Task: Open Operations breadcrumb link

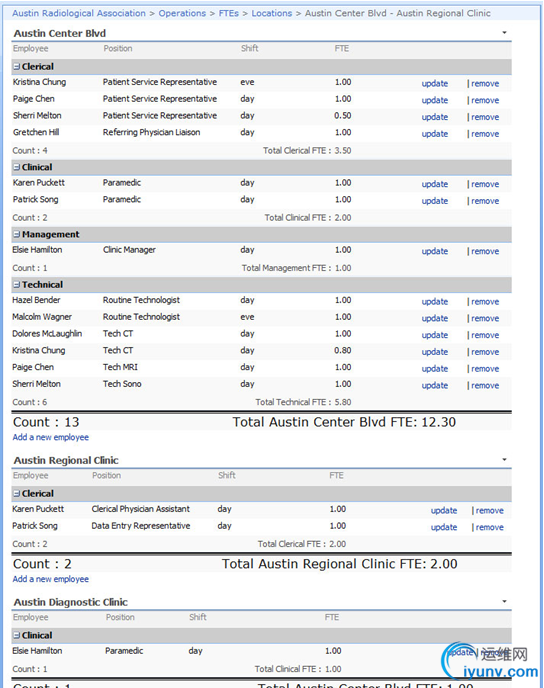Action: click(x=182, y=13)
